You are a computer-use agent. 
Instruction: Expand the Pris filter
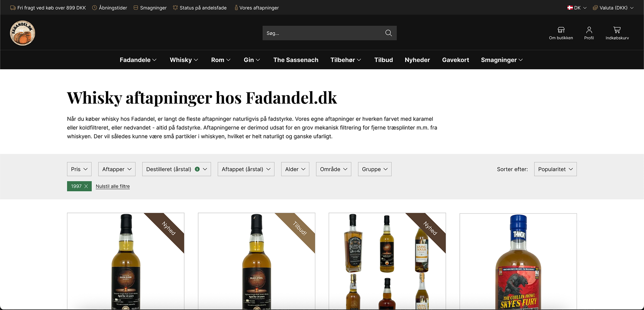coord(79,169)
